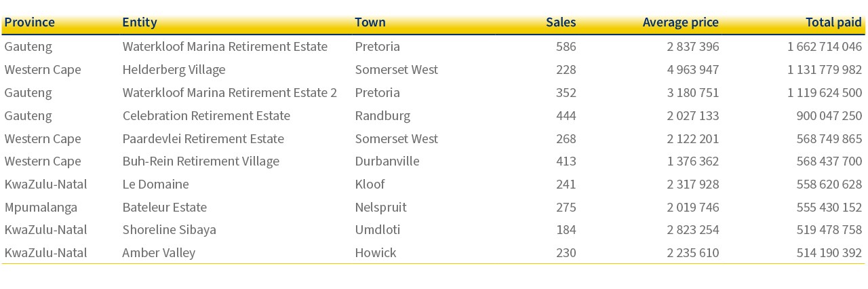Click the Mpumalanga province cell

point(41,207)
